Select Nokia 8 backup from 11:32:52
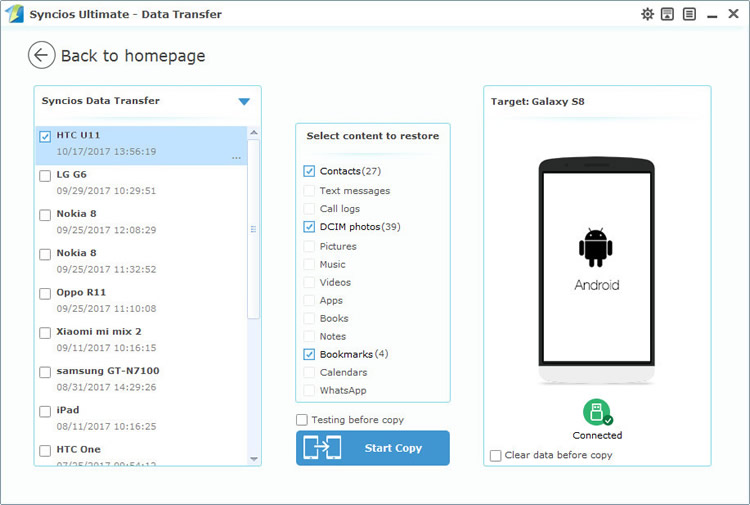 (x=45, y=254)
